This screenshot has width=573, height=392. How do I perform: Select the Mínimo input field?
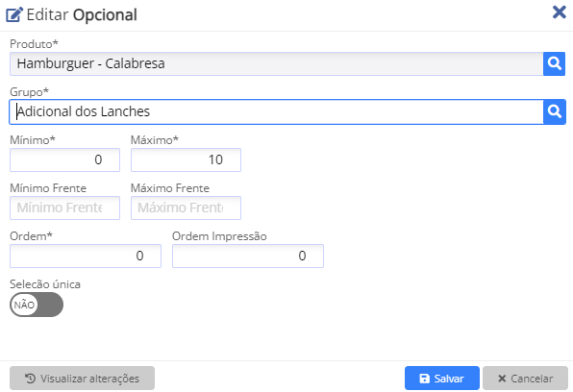(x=64, y=160)
